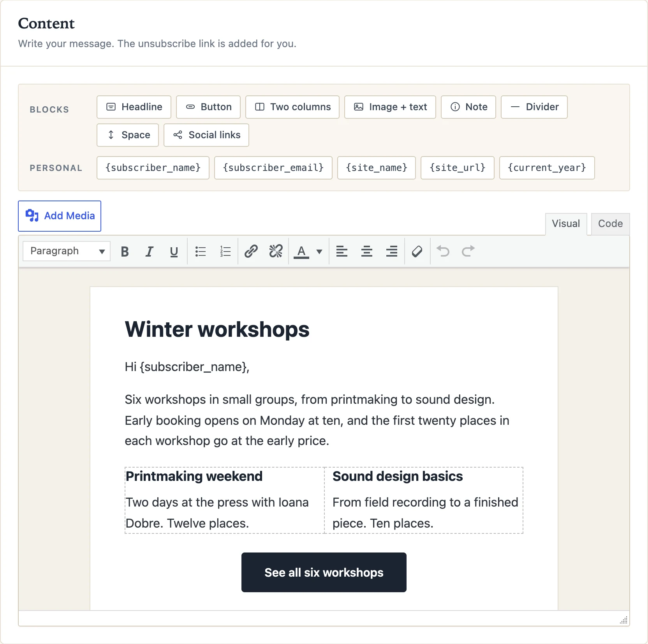Apply bold formatting with the B icon
This screenshot has height=644, width=648.
click(125, 252)
